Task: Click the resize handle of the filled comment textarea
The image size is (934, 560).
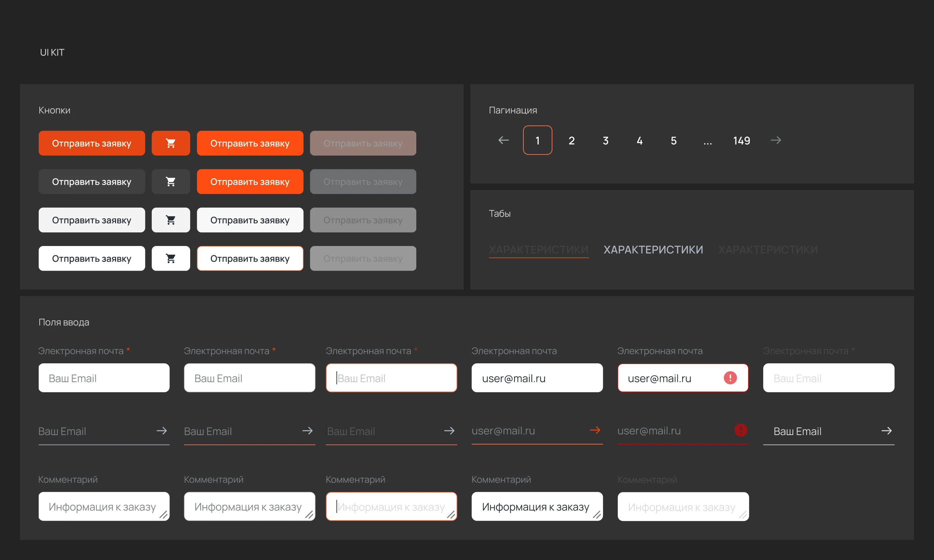Action: point(596,514)
